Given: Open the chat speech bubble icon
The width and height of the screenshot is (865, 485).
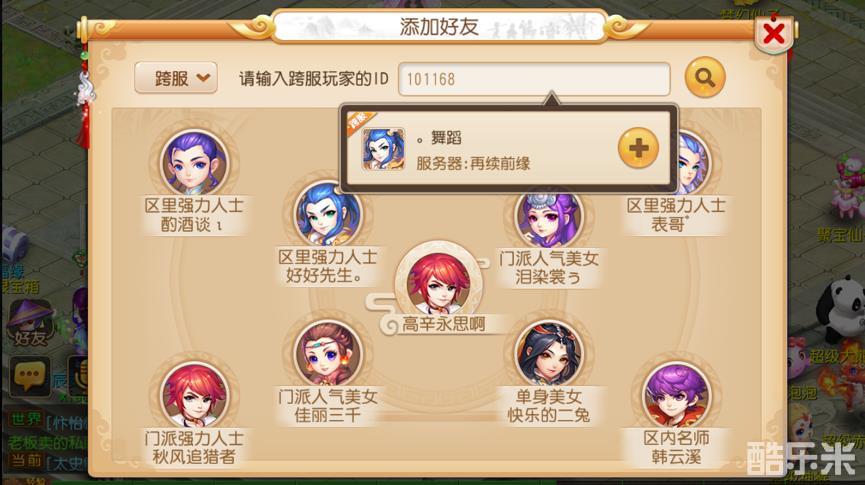Looking at the screenshot, I should pos(29,376).
